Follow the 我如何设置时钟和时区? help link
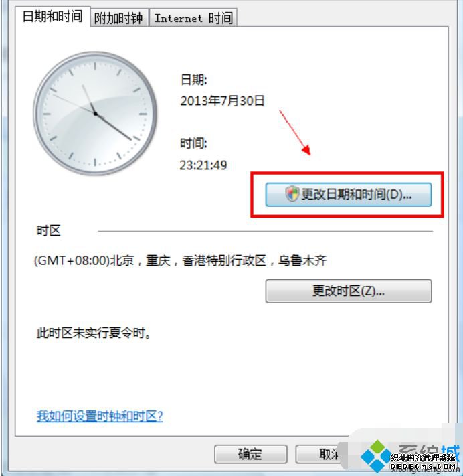The height and width of the screenshot is (476, 463). pos(100,416)
